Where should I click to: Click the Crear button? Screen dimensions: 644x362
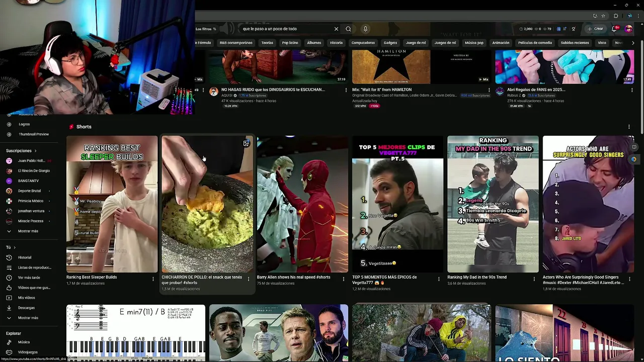tap(595, 29)
